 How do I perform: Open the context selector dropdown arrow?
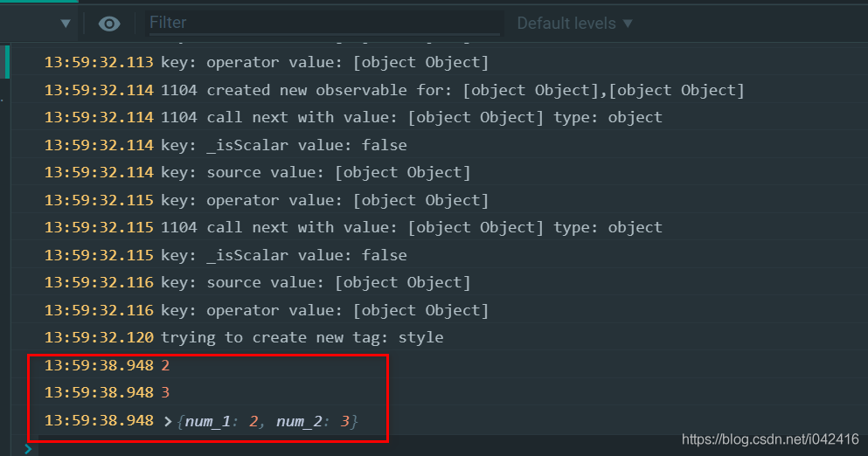tap(66, 24)
